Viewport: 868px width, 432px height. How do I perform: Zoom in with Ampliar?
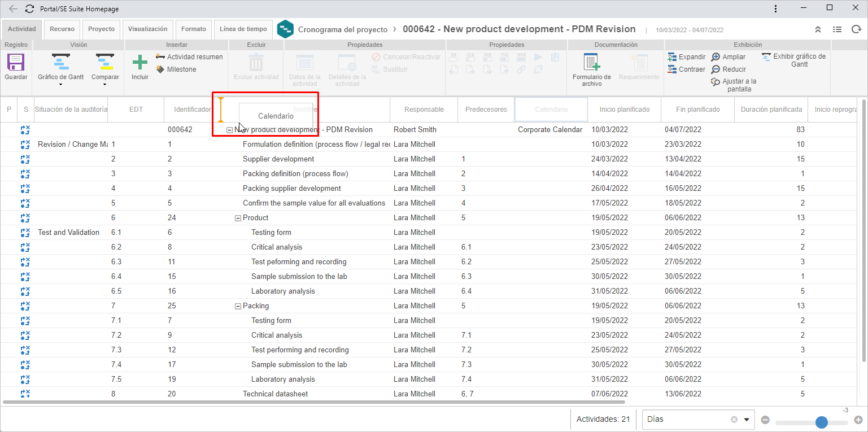click(x=729, y=56)
